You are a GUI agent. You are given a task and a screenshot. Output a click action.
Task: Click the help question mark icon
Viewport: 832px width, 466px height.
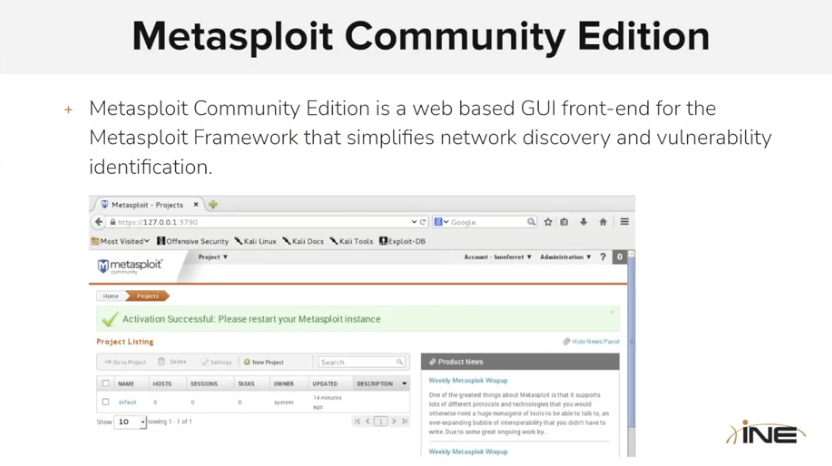pyautogui.click(x=603, y=257)
